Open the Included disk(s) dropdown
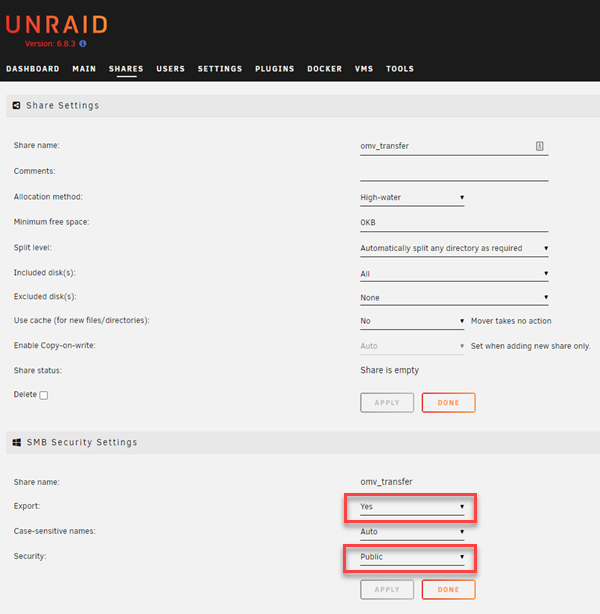Screen dimensions: 600x614 click(454, 273)
